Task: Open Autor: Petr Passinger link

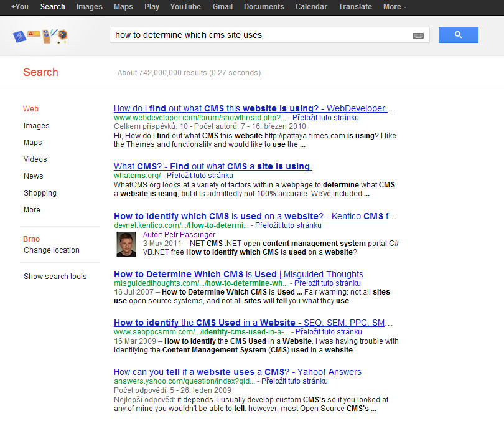Action: (x=179, y=235)
